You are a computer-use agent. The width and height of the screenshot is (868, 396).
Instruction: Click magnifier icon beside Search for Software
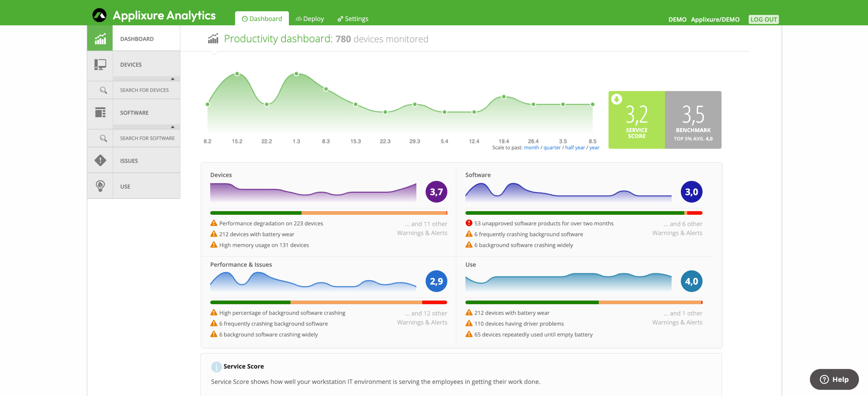(103, 138)
